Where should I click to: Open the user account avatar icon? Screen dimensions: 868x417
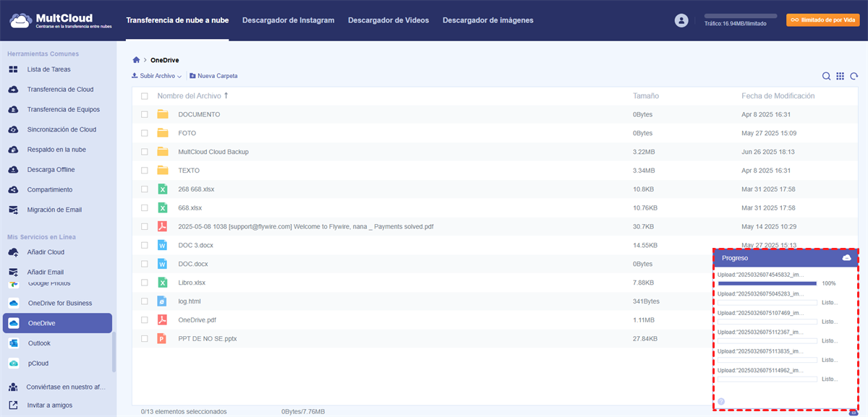click(681, 21)
